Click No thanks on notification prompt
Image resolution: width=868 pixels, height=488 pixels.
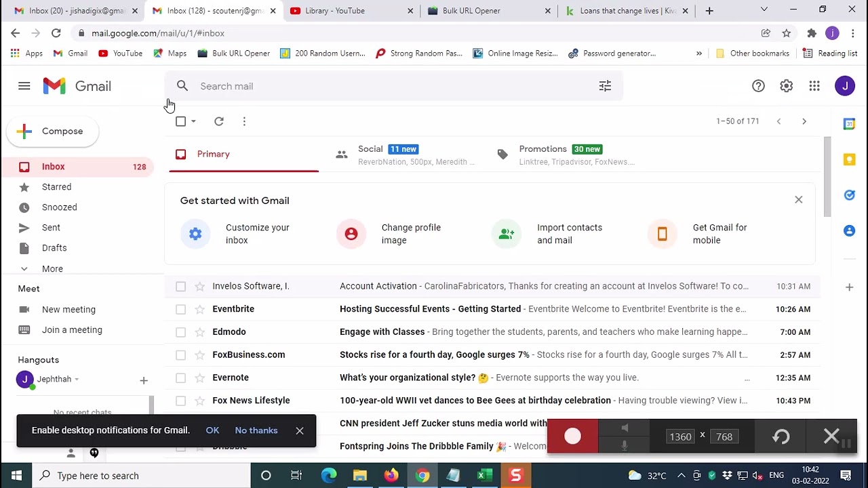[x=256, y=430]
